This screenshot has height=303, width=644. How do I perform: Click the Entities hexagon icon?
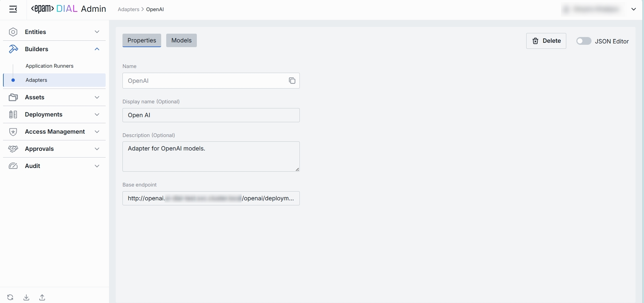click(13, 32)
